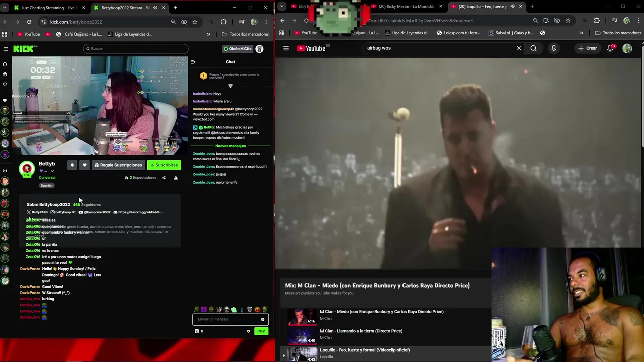The width and height of the screenshot is (644, 362).
Task: Click the YouTube search magnifier button
Action: click(x=533, y=48)
